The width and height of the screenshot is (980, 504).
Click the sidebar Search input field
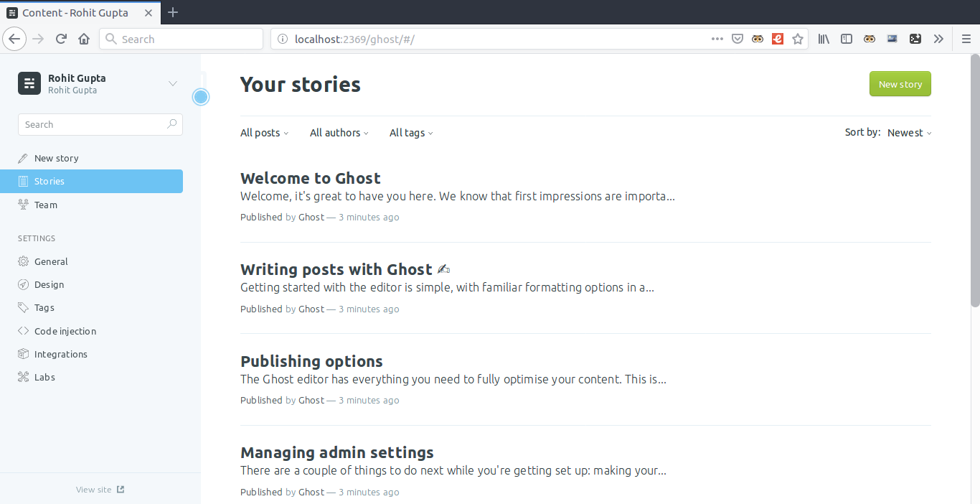point(100,124)
